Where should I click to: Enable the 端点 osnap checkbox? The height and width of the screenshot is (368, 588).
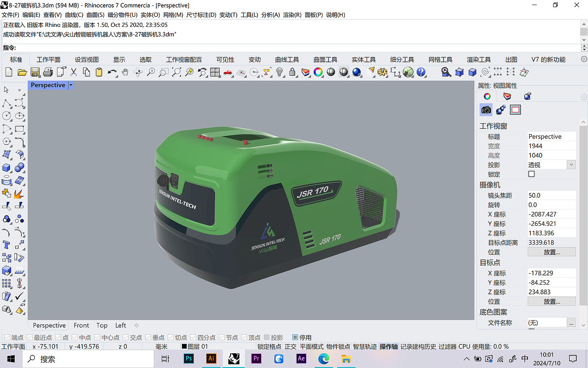coord(7,337)
